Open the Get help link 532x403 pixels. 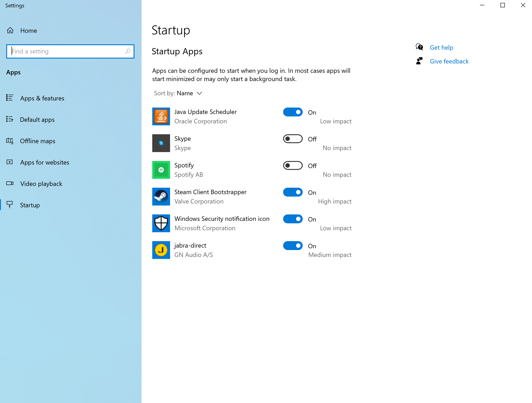coord(441,47)
